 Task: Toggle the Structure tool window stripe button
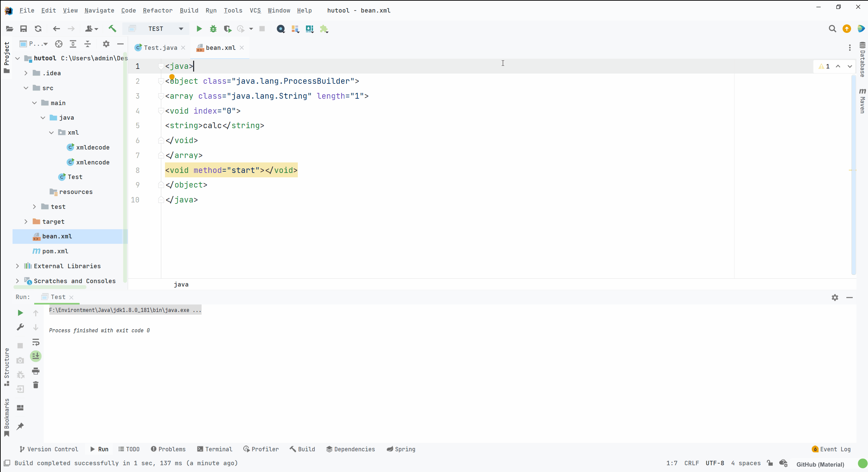point(6,367)
